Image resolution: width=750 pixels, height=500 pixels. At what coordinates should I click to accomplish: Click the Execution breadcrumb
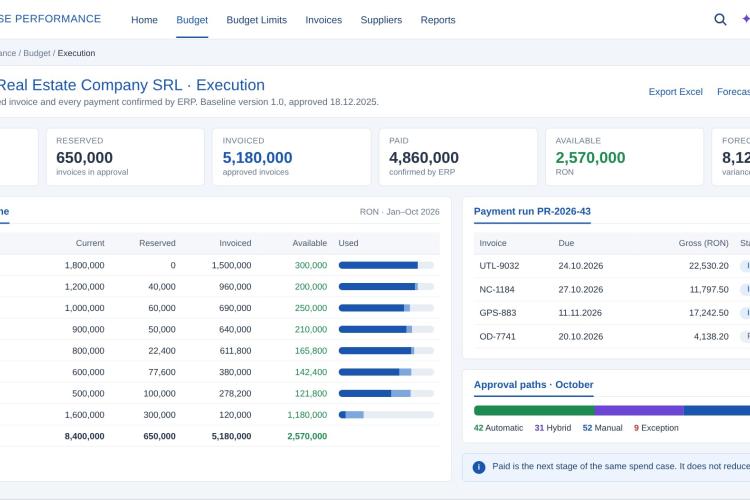tap(76, 53)
